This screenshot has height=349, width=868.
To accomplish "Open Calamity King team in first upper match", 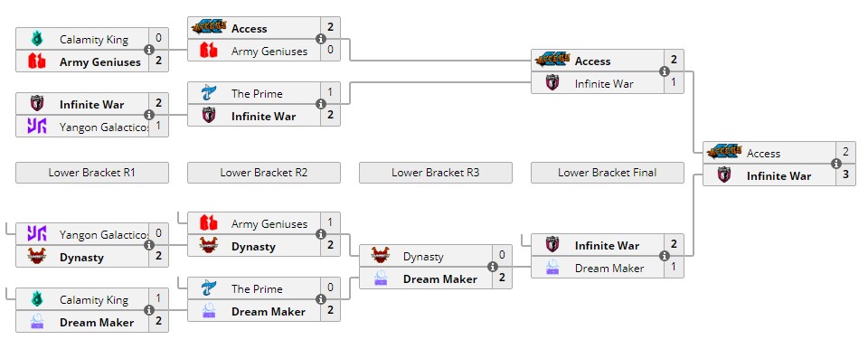I will [x=93, y=40].
